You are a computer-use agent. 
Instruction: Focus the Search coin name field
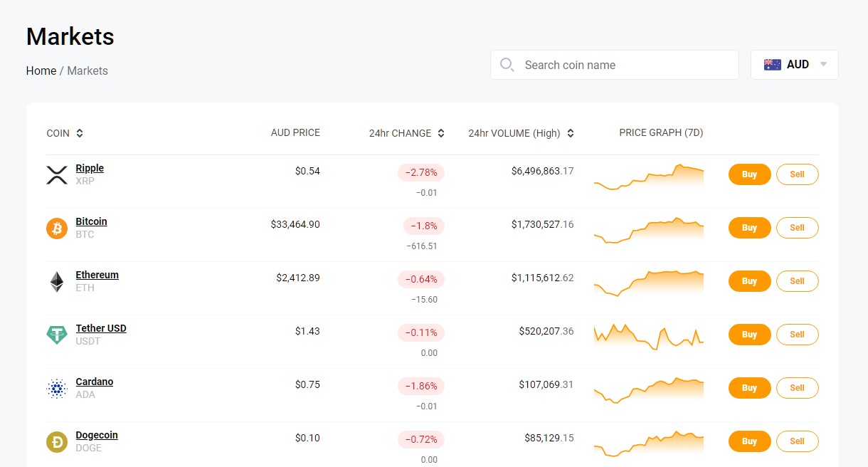[615, 65]
